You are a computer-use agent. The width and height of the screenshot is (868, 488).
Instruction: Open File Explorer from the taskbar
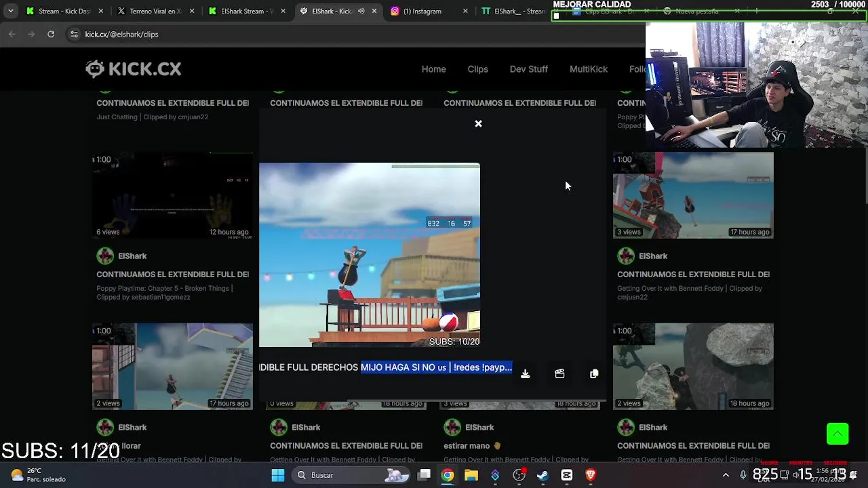pyautogui.click(x=471, y=475)
